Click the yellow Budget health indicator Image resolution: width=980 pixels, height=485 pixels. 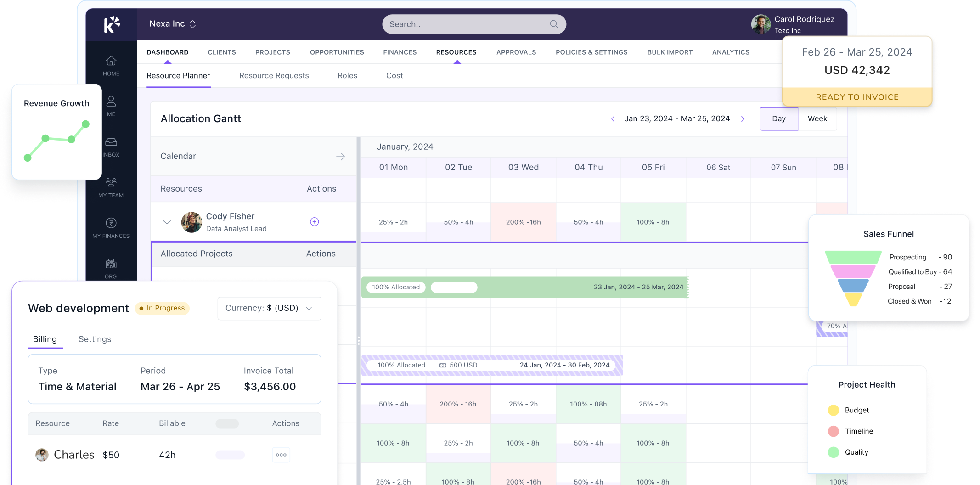pyautogui.click(x=834, y=410)
